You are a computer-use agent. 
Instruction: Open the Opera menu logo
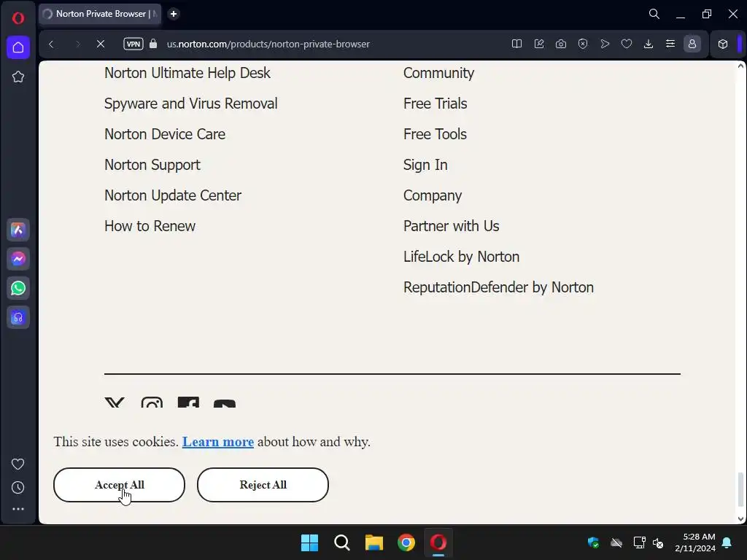click(x=18, y=18)
